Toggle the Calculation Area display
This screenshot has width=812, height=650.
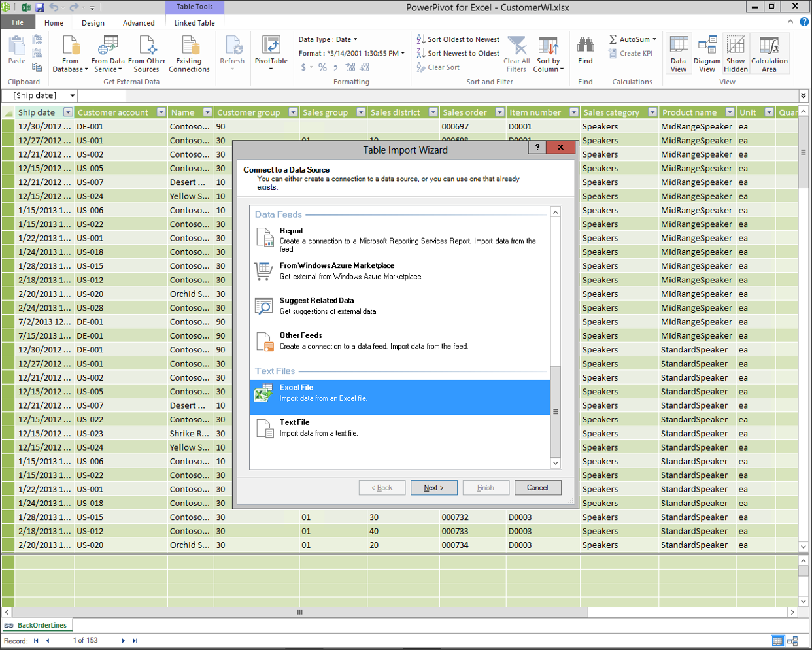coord(769,54)
